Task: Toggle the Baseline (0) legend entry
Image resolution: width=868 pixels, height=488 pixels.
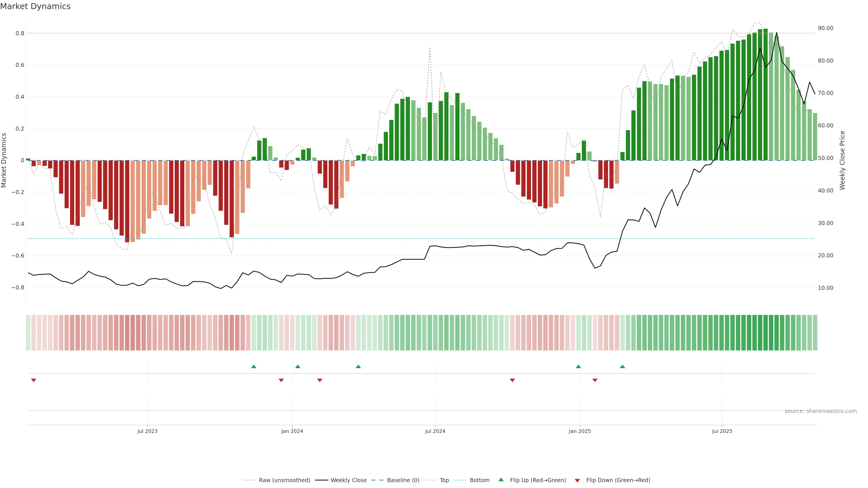Action: tap(403, 480)
